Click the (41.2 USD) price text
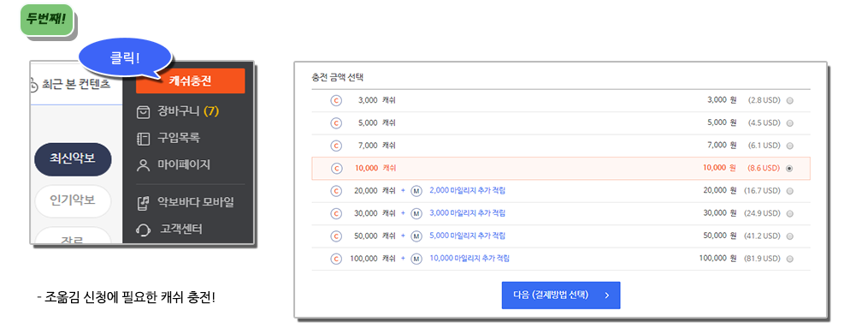 tap(761, 236)
